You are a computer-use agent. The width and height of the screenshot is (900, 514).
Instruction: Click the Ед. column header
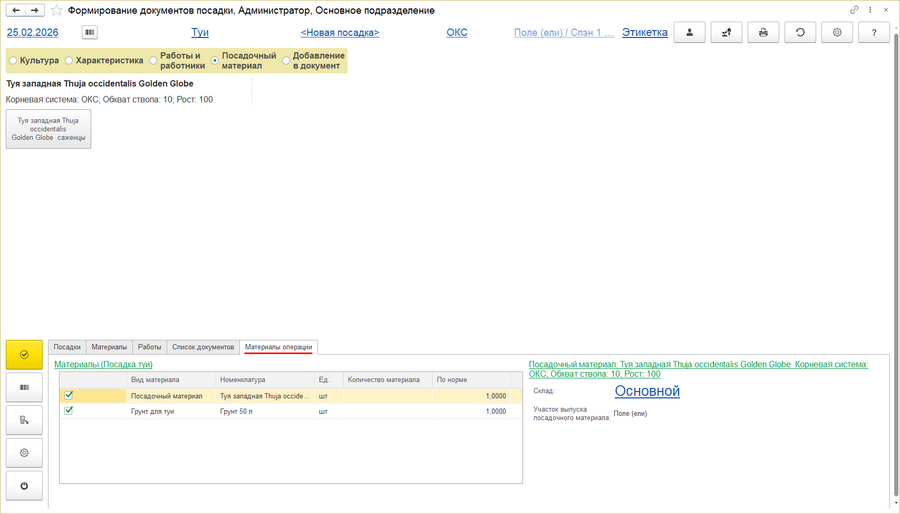pos(329,380)
